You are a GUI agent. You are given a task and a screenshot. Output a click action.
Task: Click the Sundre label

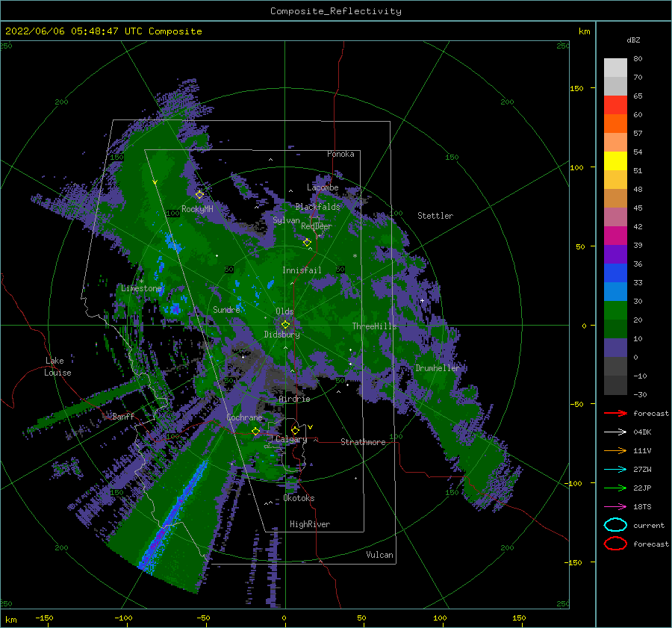[x=226, y=309]
